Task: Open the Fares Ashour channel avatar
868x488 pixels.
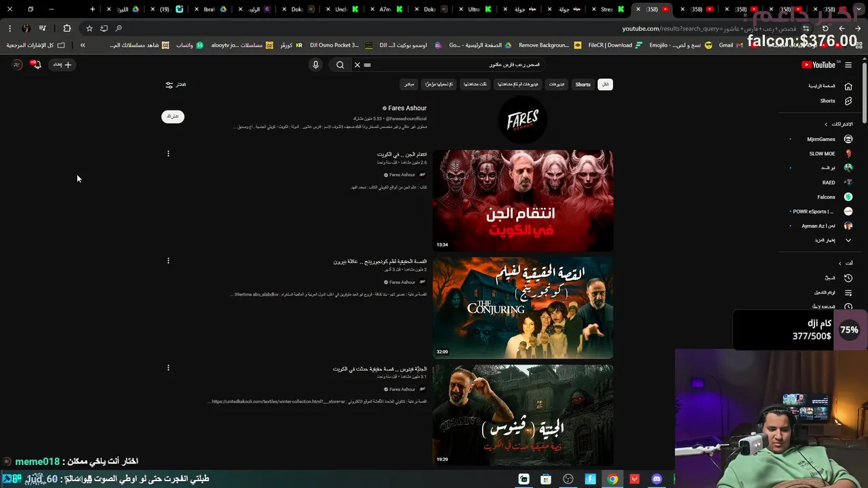Action: click(x=522, y=121)
